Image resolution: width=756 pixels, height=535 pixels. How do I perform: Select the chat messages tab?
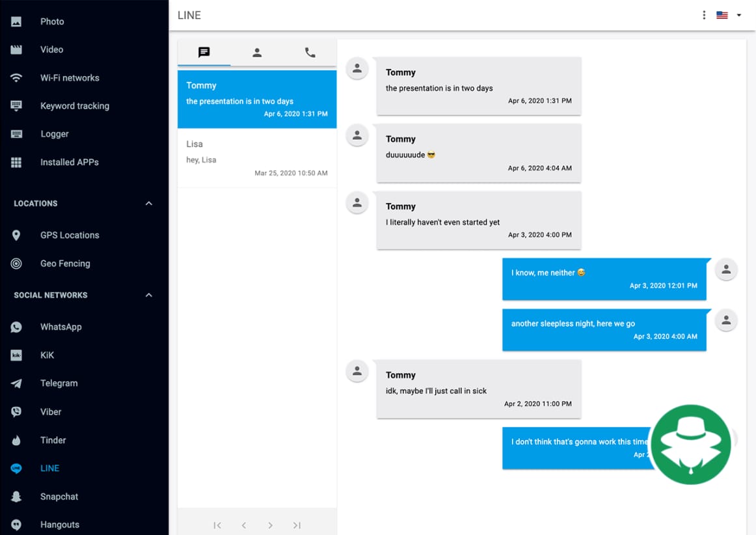pos(204,53)
